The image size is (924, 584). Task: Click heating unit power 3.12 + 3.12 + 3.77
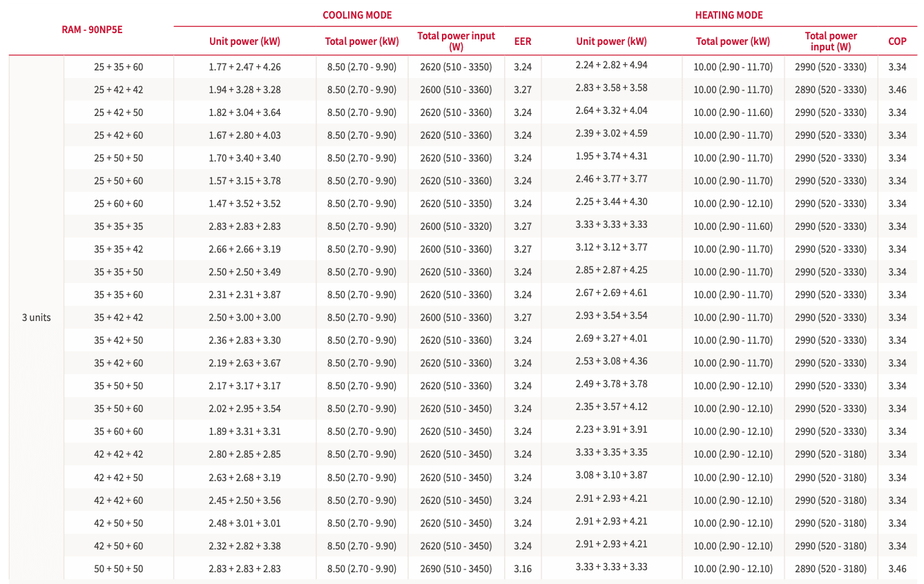[611, 247]
